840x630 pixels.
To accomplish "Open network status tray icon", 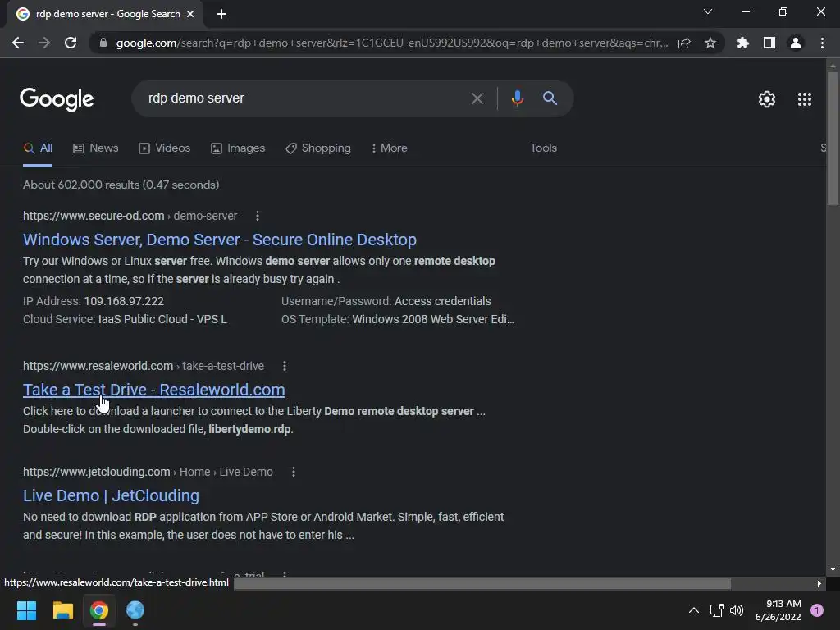I will (717, 610).
